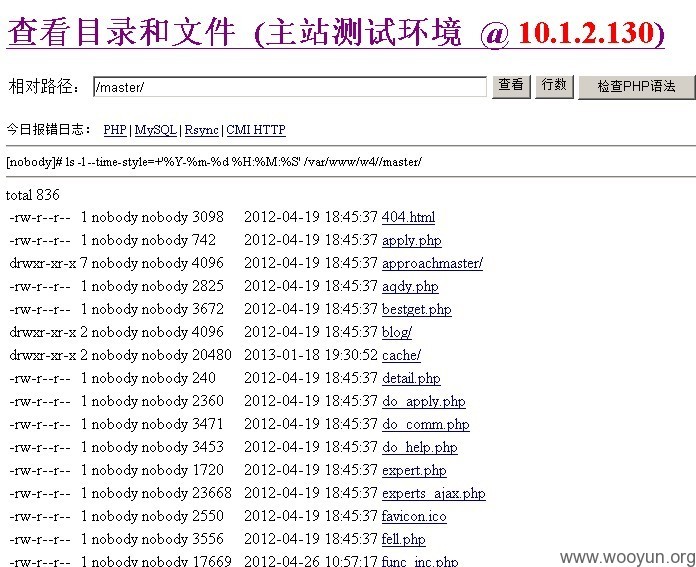Image resolution: width=696 pixels, height=567 pixels.
Task: Open the CMI HTTP log link
Action: coord(256,130)
